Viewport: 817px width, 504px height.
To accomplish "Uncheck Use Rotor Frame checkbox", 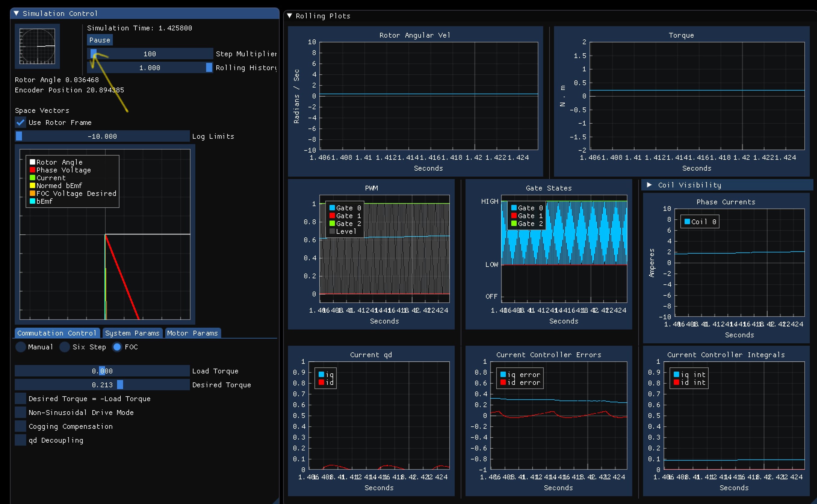I will 20,122.
